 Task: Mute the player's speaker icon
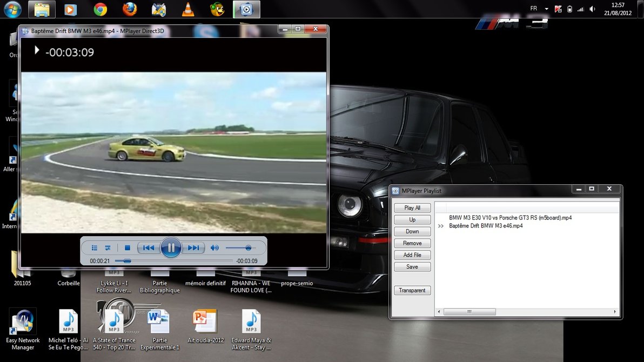pos(214,248)
